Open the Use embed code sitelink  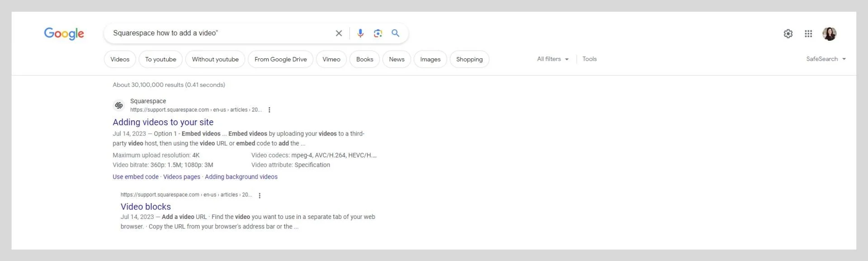point(136,177)
